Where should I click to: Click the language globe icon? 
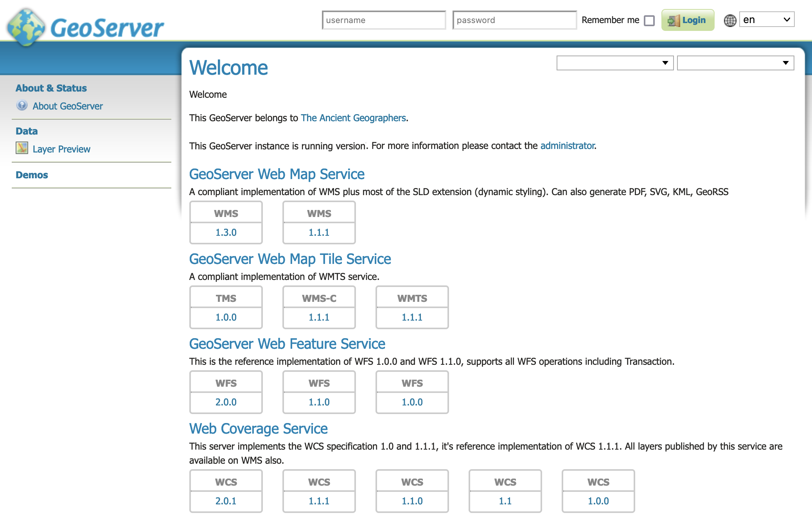[x=729, y=21]
